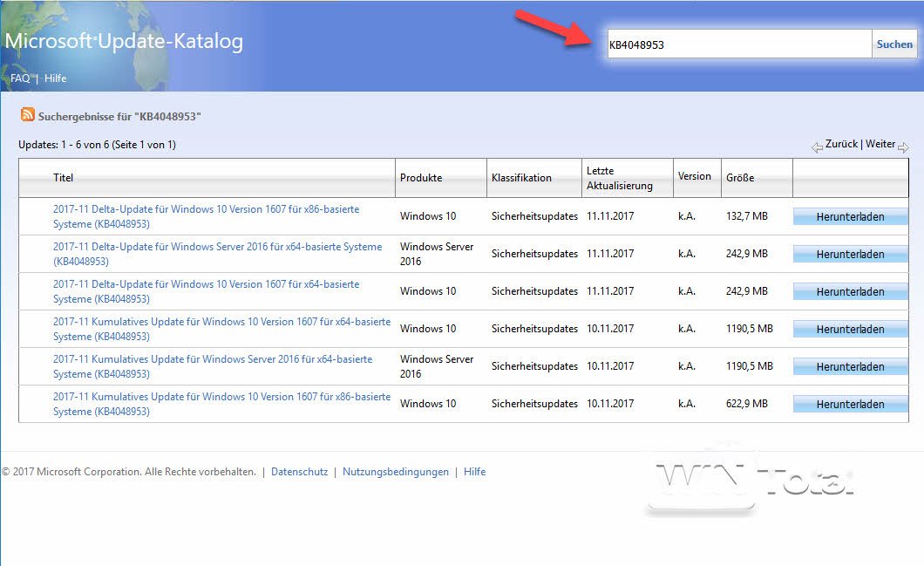924x566 pixels.
Task: Open Kumulatives Update Windows 10 1607 x64 link
Action: pyautogui.click(x=221, y=329)
